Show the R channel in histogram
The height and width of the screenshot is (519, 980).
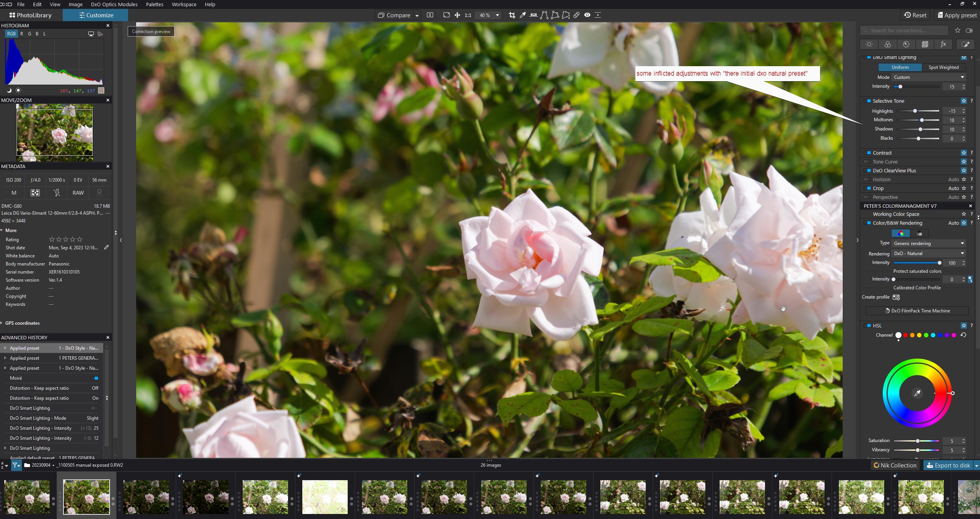click(x=22, y=34)
